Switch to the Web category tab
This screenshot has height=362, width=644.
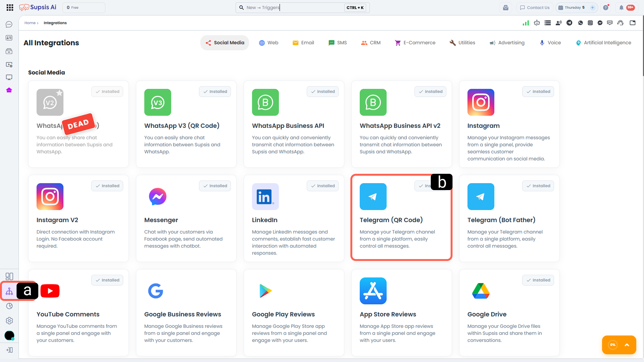269,43
